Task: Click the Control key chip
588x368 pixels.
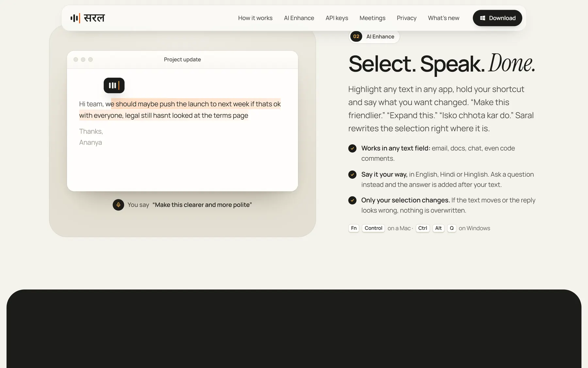Action: click(373, 228)
